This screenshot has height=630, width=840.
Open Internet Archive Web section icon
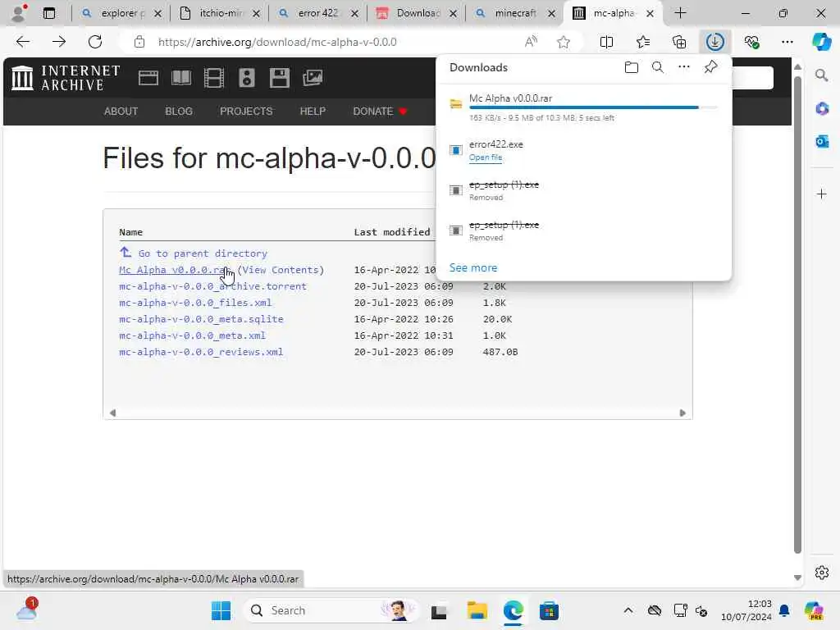[148, 78]
